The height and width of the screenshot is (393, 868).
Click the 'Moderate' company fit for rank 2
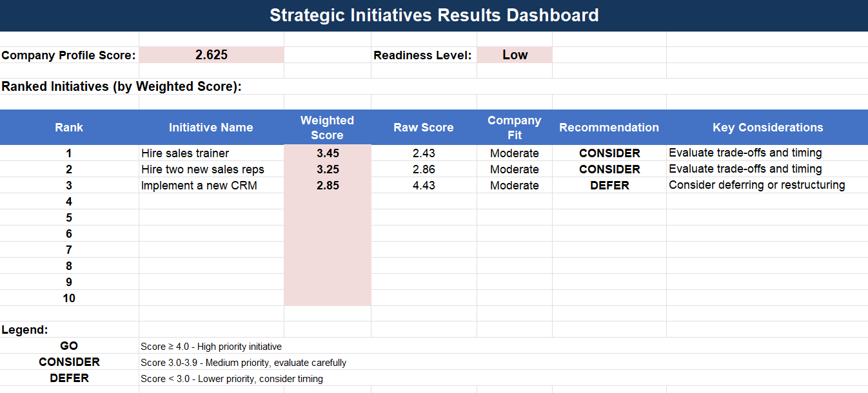(514, 169)
